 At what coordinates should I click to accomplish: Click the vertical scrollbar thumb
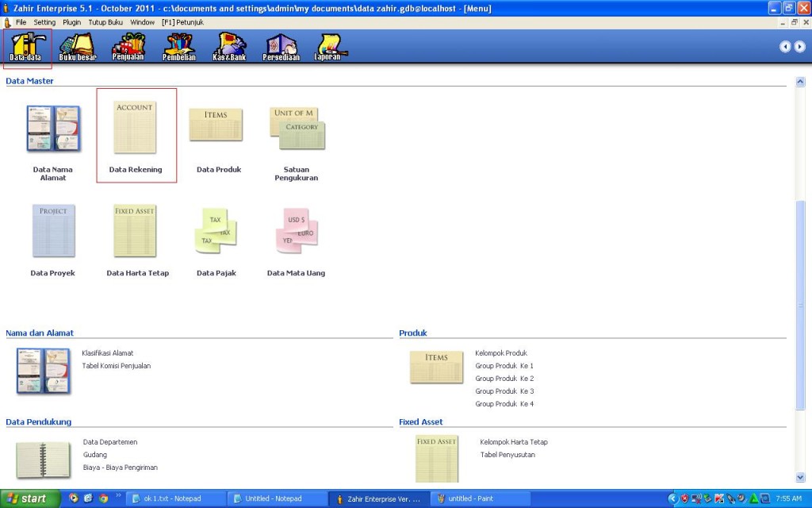click(x=800, y=306)
